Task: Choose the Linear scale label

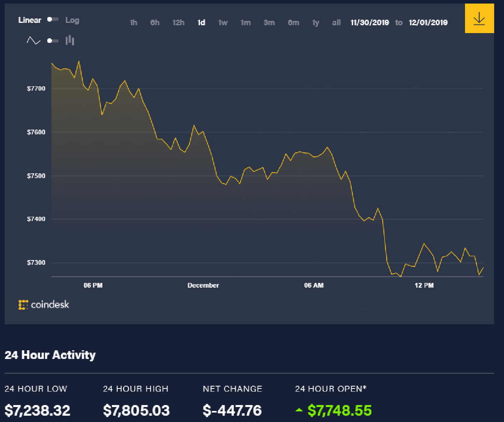Action: 30,20
